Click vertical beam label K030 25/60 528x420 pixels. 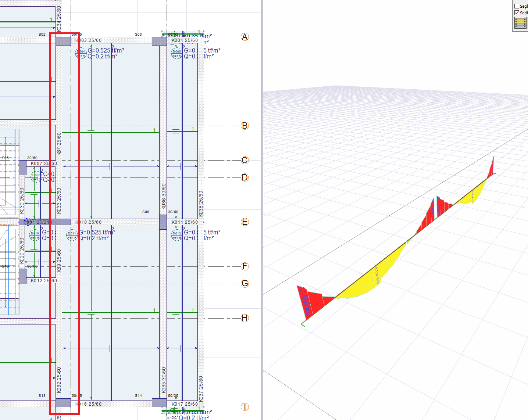(22, 201)
